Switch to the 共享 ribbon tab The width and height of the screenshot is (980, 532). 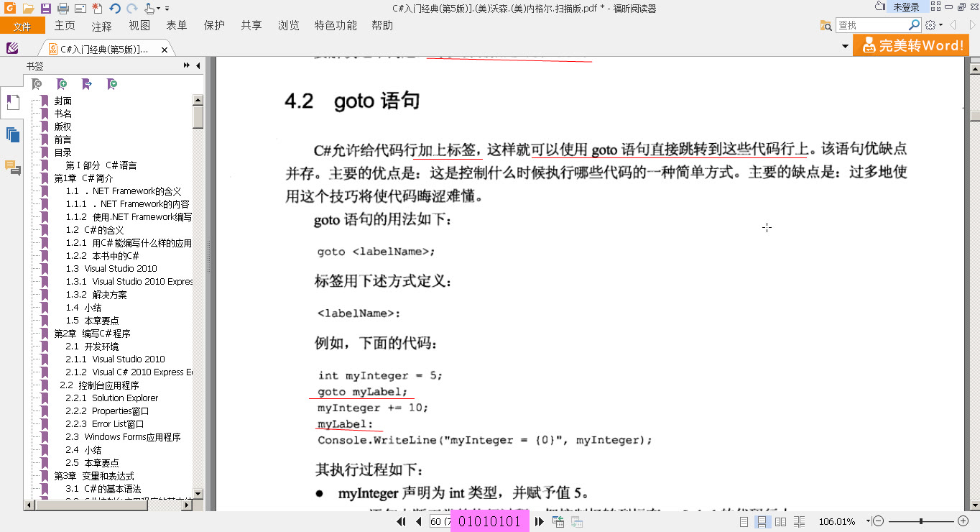click(x=251, y=25)
